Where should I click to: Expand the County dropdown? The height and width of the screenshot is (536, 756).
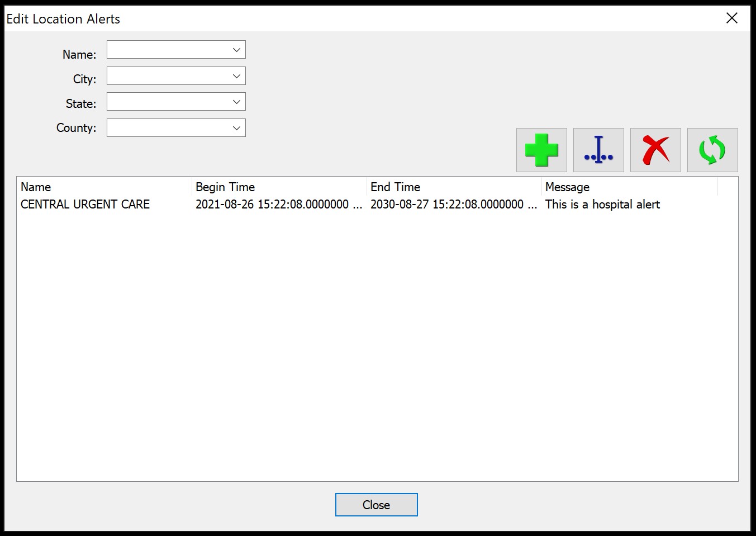click(x=176, y=128)
